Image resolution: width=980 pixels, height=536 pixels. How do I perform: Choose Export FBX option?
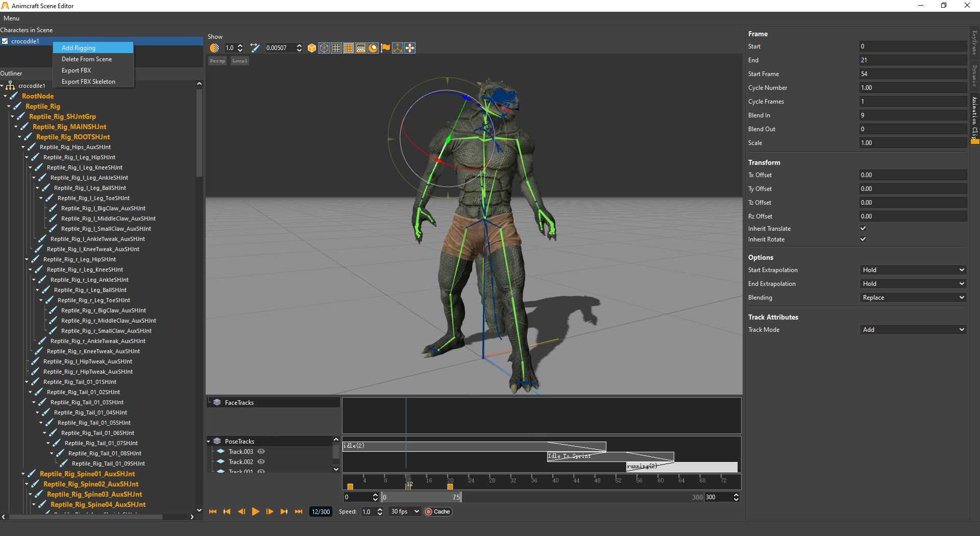coord(93,70)
